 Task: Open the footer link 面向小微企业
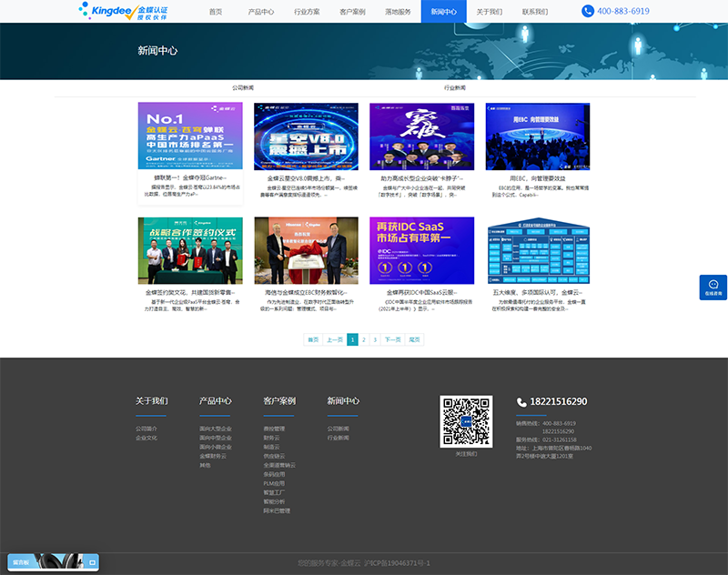(x=216, y=447)
